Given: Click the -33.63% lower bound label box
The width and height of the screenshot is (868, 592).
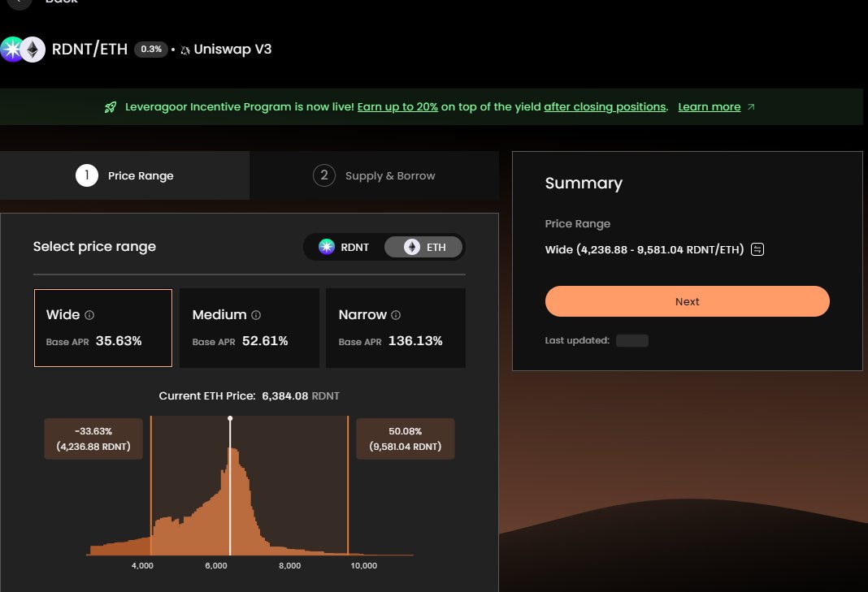Looking at the screenshot, I should (x=93, y=439).
